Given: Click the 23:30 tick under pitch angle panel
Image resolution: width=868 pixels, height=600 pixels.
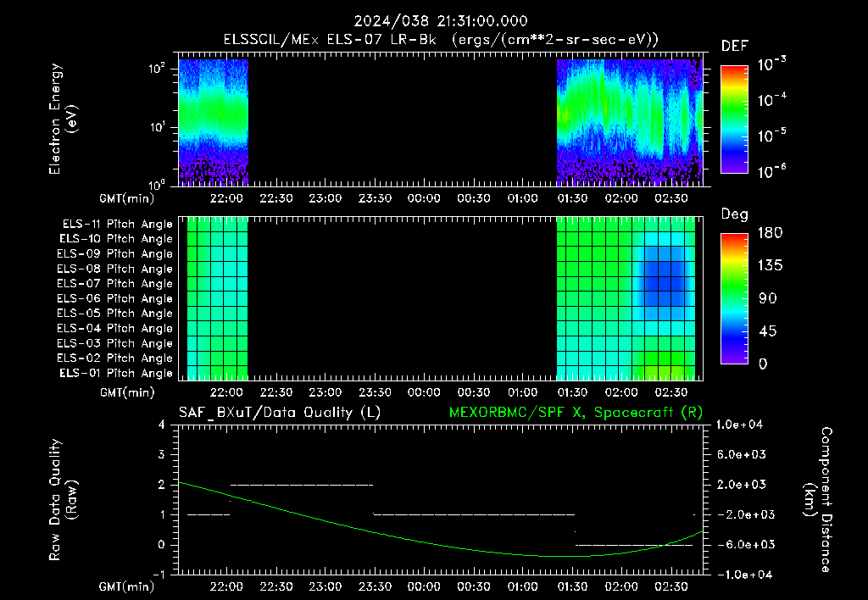Looking at the screenshot, I should 375,392.
